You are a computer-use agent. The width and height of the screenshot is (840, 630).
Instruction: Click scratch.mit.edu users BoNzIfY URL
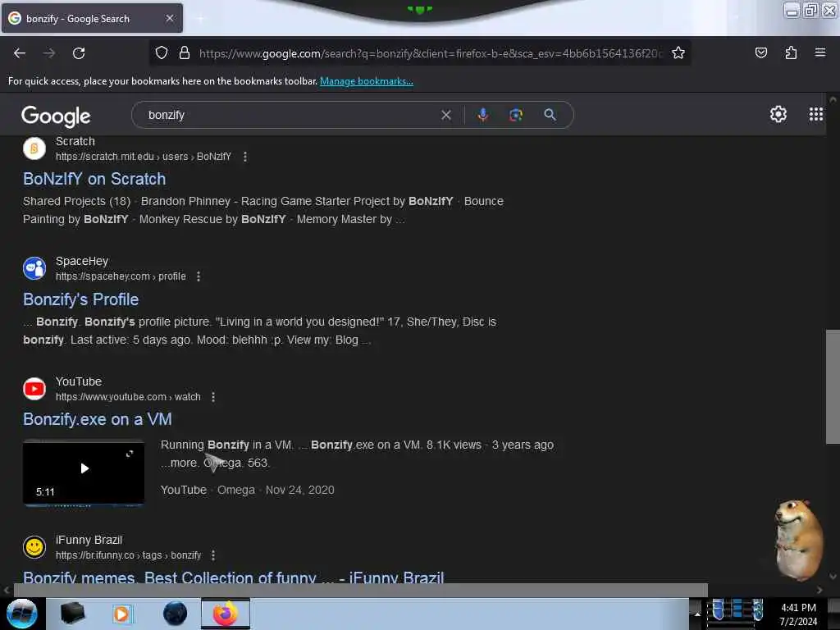pyautogui.click(x=144, y=157)
